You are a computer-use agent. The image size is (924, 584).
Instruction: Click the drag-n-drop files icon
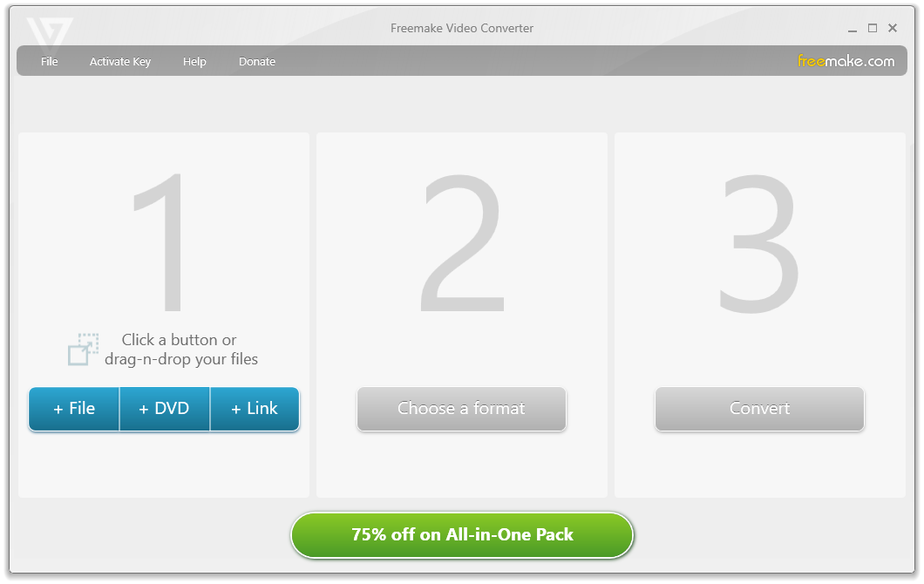coord(83,350)
